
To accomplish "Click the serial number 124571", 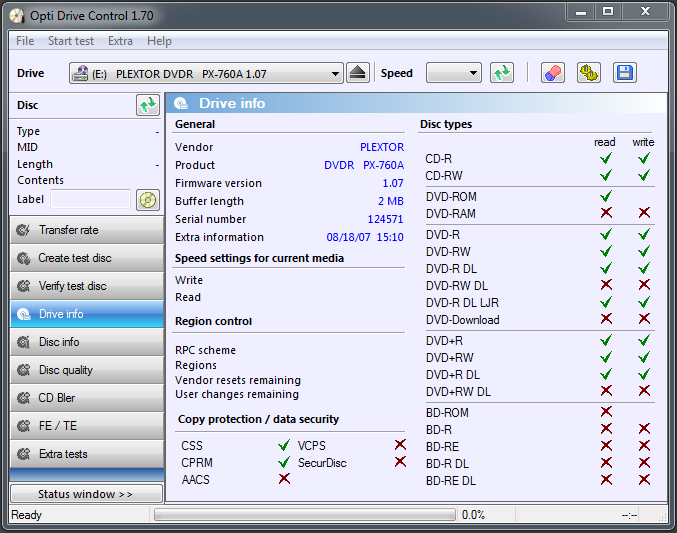I will (x=385, y=219).
